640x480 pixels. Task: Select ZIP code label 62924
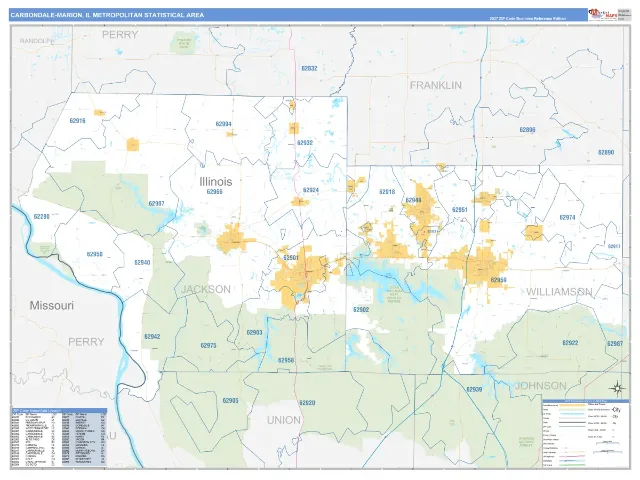[311, 191]
